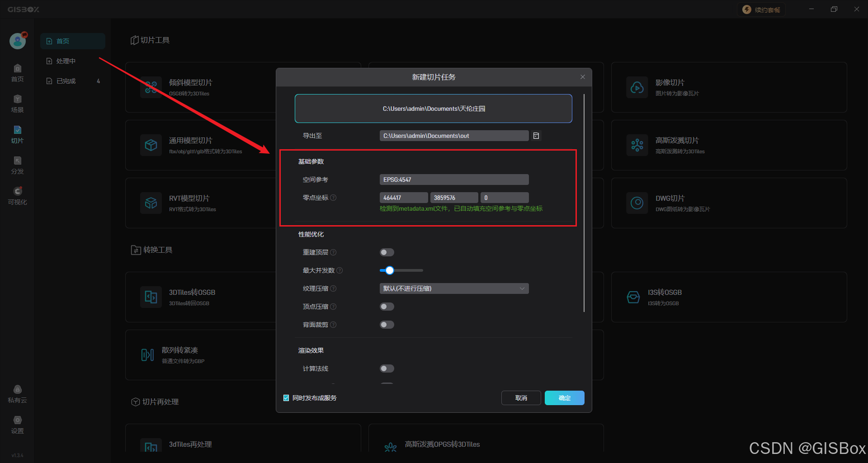Open 分发 in left sidebar
The image size is (868, 463).
17,165
